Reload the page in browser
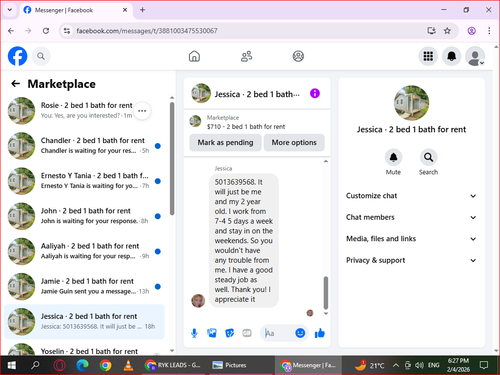This screenshot has height=375, width=500. [46, 31]
